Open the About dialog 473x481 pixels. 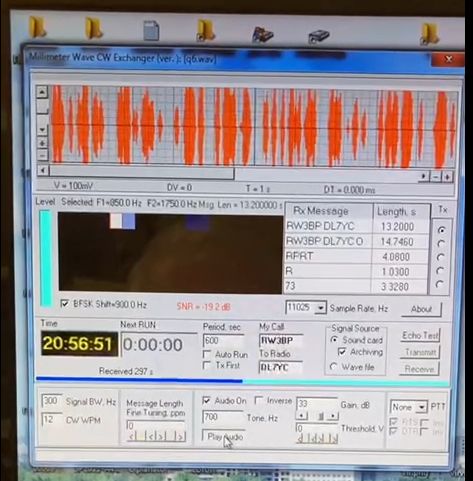click(x=421, y=309)
